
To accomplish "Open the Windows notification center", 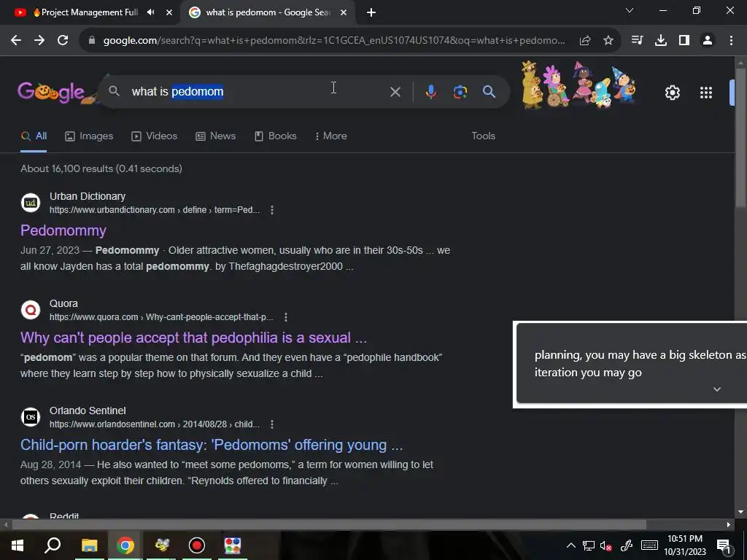I will (724, 545).
